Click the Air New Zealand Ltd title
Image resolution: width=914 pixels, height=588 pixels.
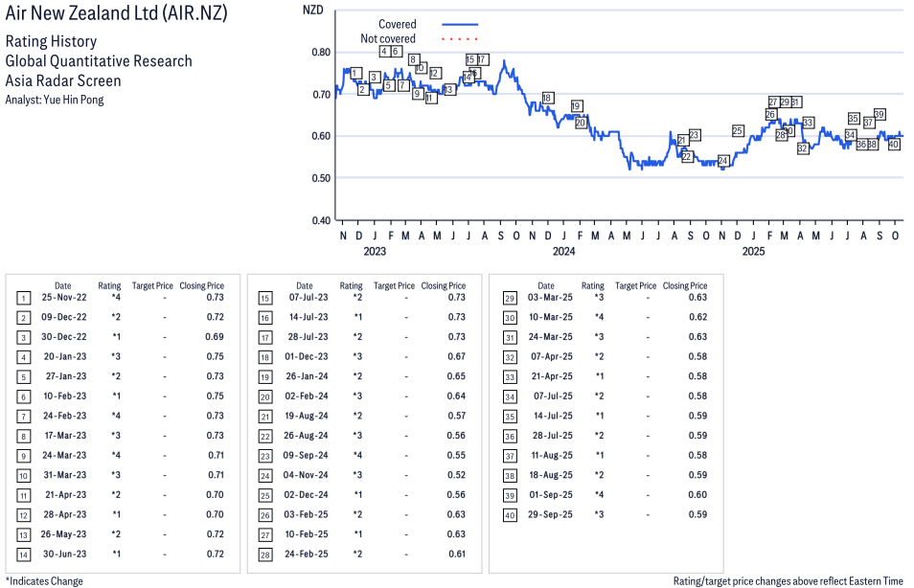(117, 16)
